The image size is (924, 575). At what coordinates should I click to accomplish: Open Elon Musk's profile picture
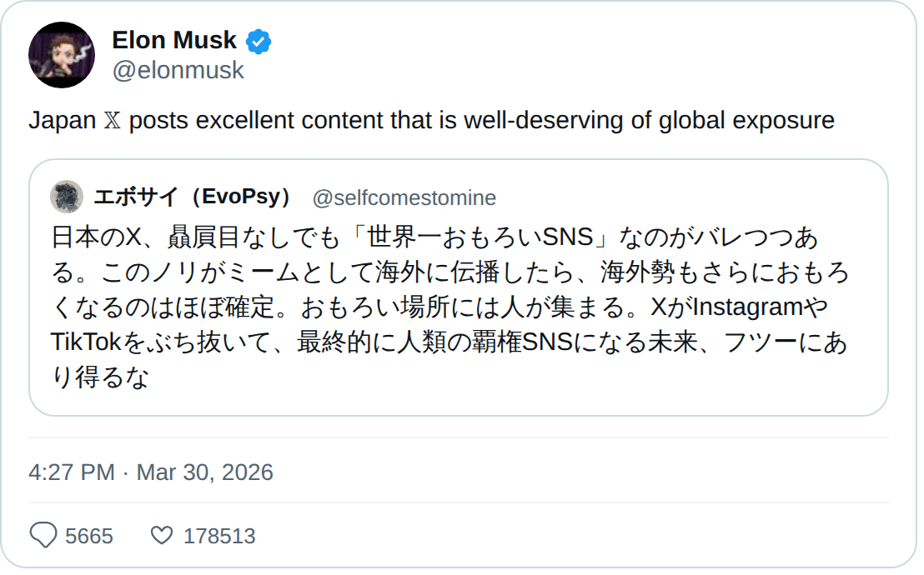click(x=62, y=55)
